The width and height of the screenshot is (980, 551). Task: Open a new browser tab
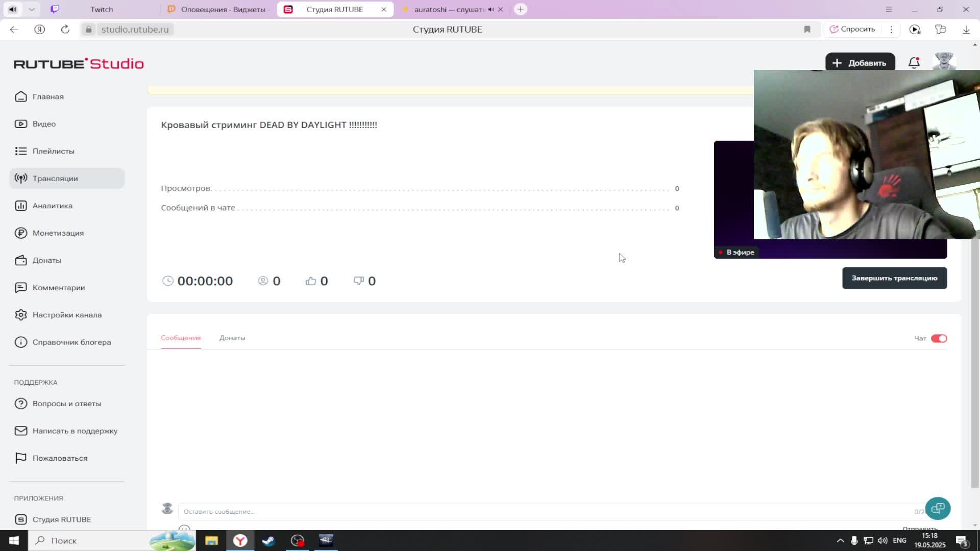click(520, 9)
